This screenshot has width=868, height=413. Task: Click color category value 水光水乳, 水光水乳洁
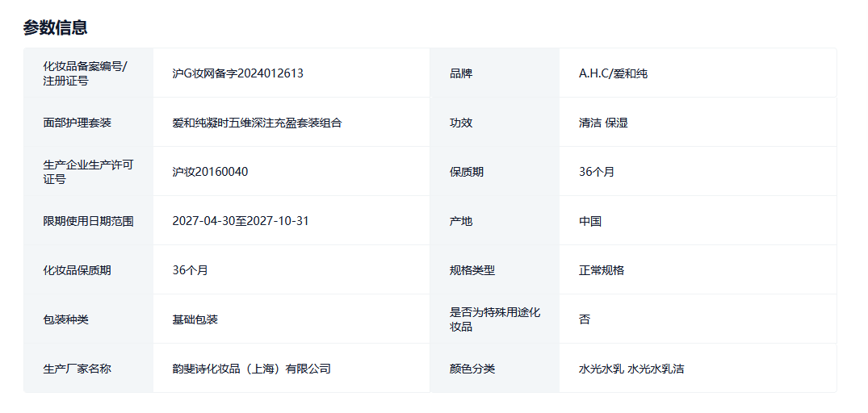point(631,369)
